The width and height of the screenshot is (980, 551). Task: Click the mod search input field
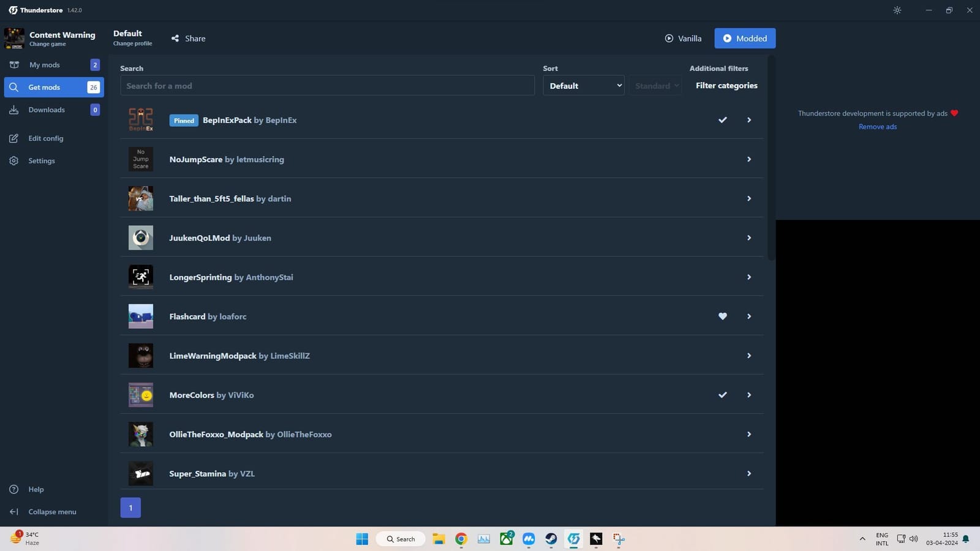pos(326,86)
